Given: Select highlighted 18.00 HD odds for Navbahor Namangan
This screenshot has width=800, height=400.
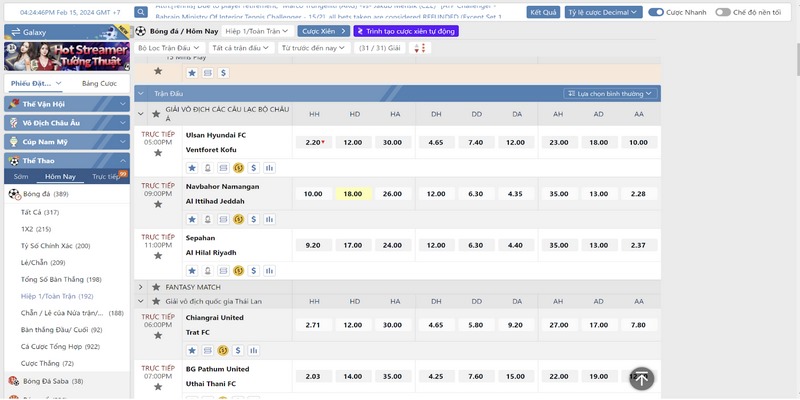Looking at the screenshot, I should coord(353,194).
